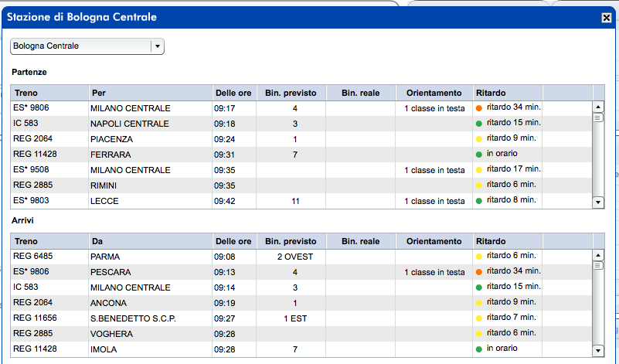
Task: Click the scroll down arrow in Arrivi table
Action: [x=597, y=350]
